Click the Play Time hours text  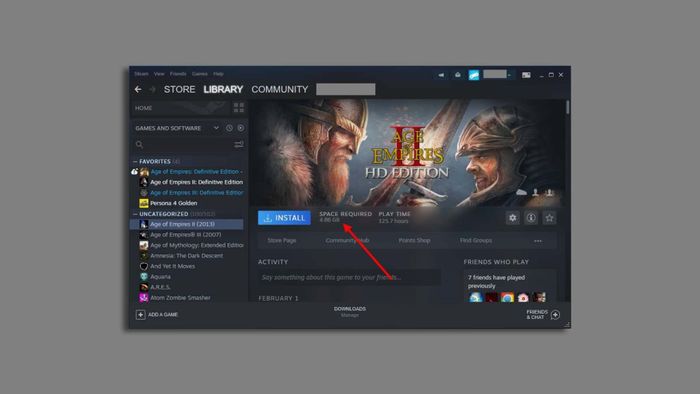coord(394,217)
